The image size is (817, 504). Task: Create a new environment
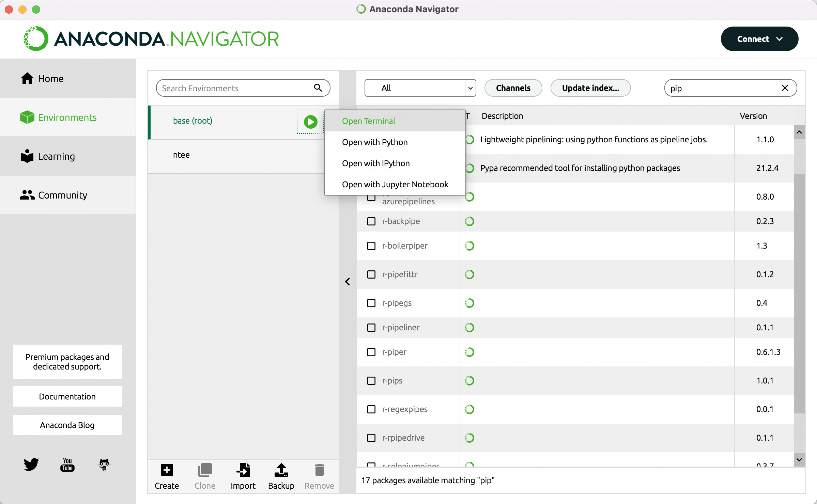coord(167,476)
